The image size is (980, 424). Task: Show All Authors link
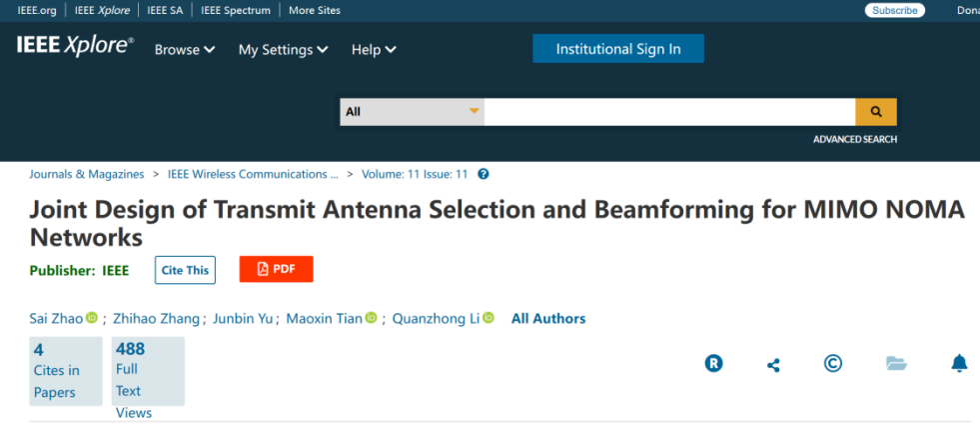pyautogui.click(x=548, y=319)
